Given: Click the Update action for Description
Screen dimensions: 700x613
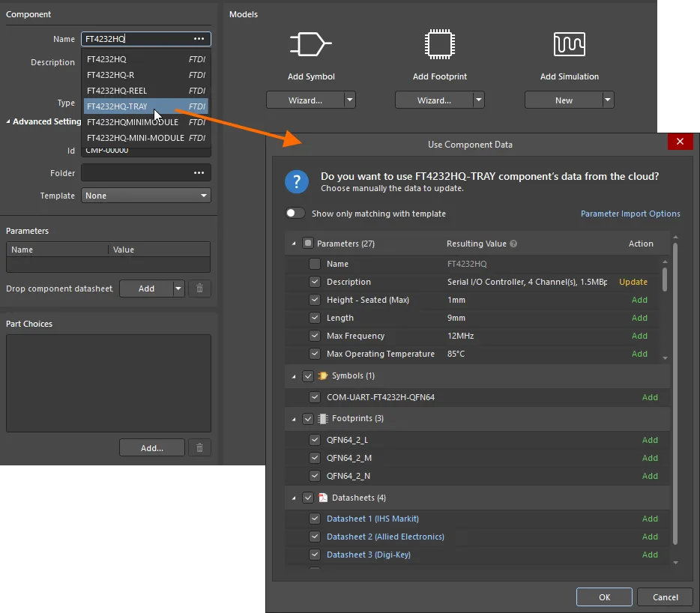Looking at the screenshot, I should pyautogui.click(x=633, y=282).
